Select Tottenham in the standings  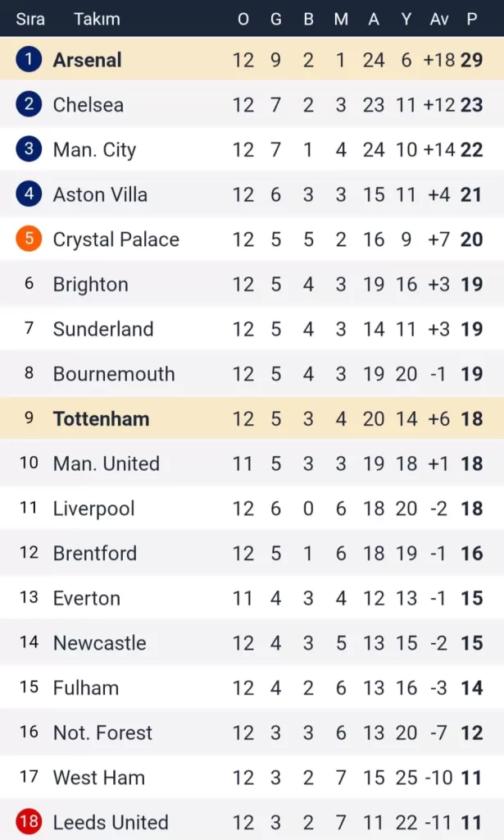[101, 418]
